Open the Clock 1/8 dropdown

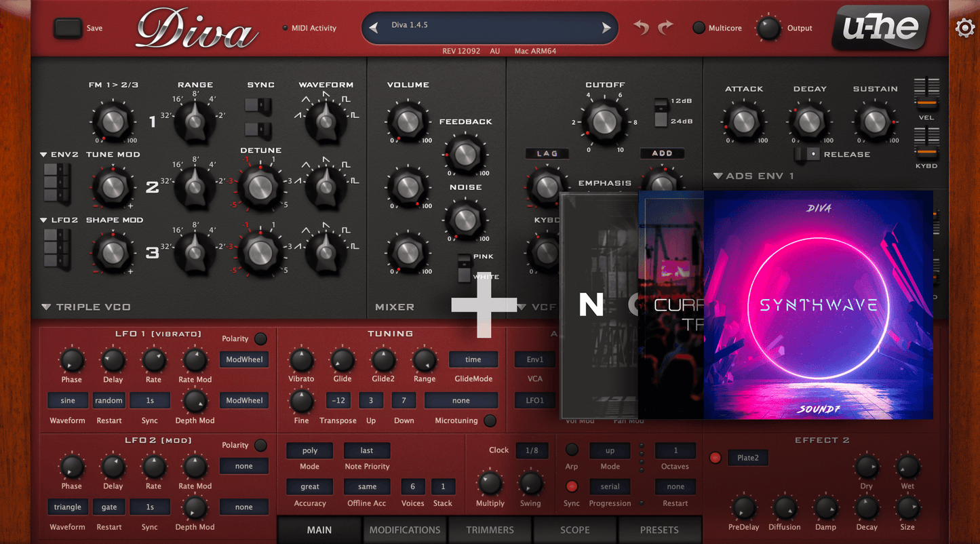pos(532,450)
